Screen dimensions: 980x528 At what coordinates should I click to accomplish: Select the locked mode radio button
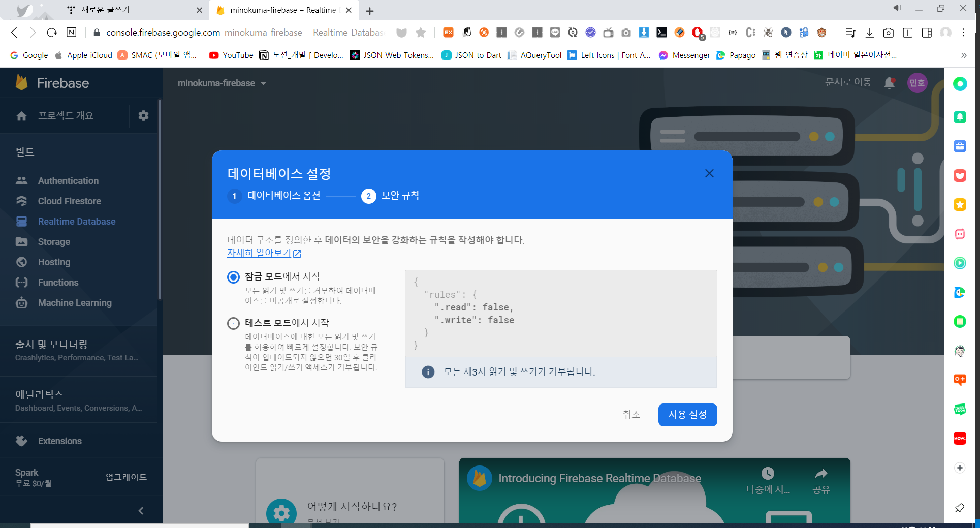pyautogui.click(x=233, y=277)
